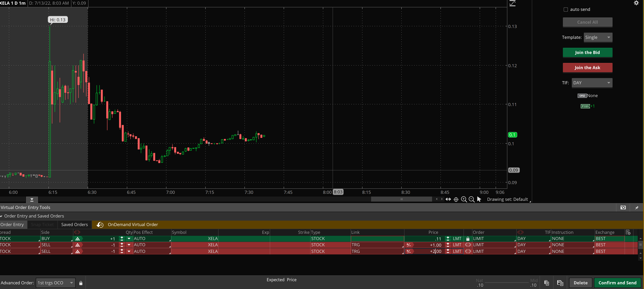Open the TIF DAY dropdown
The height and width of the screenshot is (289, 644).
(592, 83)
